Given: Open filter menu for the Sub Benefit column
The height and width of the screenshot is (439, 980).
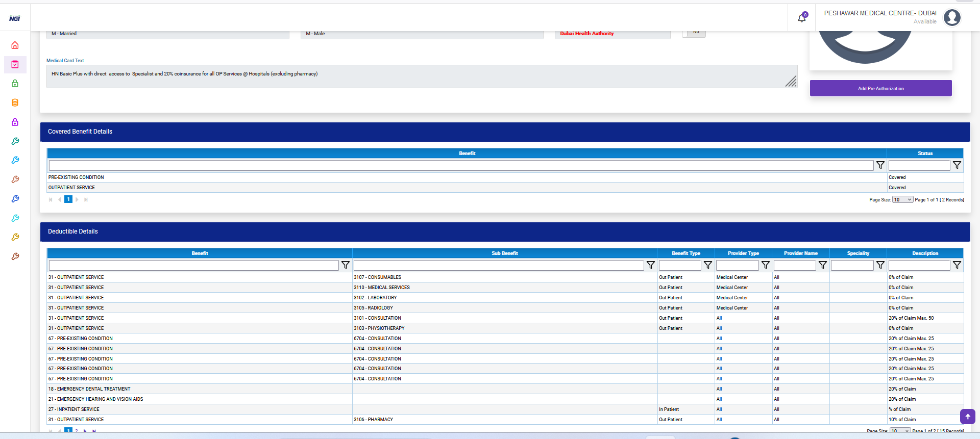Looking at the screenshot, I should tap(651, 265).
